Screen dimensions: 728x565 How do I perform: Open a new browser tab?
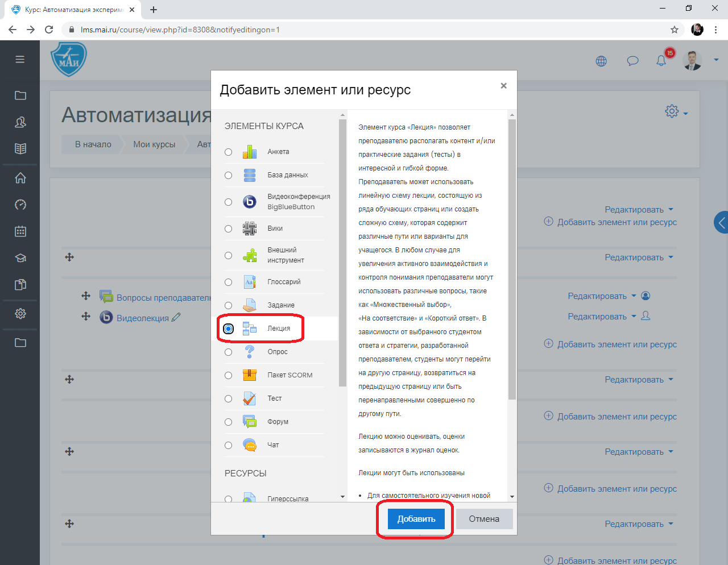pyautogui.click(x=154, y=10)
